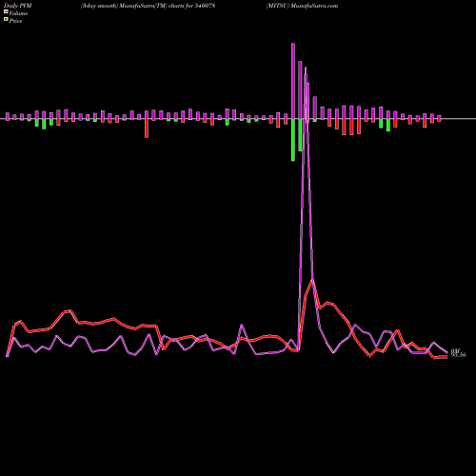Click the red-green Price legend swatch
476x476 pixels.
coord(6,20)
